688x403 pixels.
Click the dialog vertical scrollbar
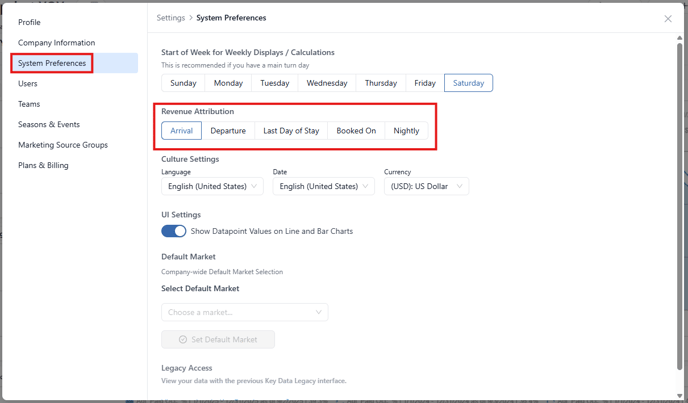point(680,206)
